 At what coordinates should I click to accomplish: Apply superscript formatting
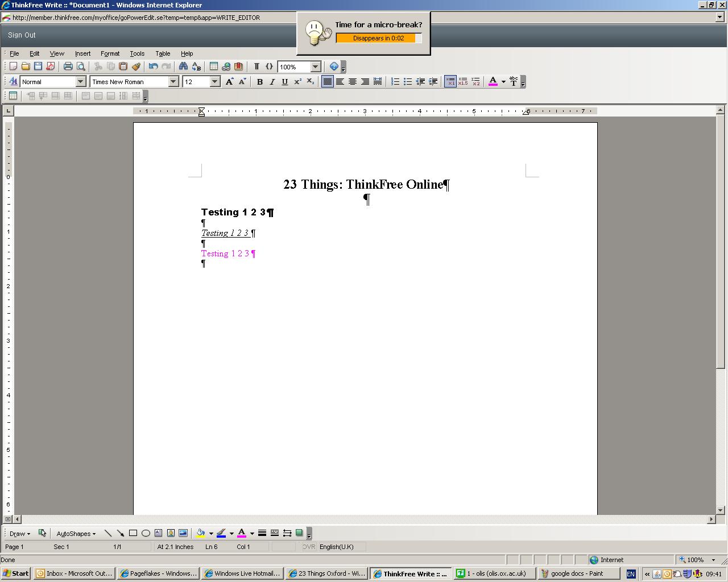[x=297, y=82]
